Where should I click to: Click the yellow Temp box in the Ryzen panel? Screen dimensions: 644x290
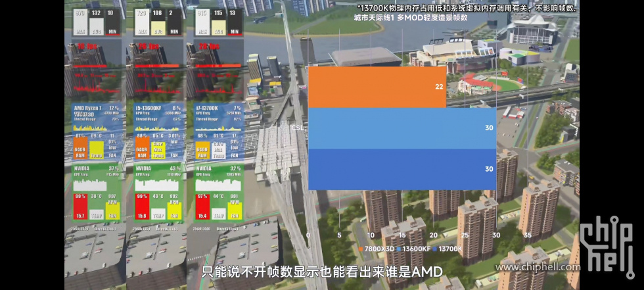click(x=97, y=150)
